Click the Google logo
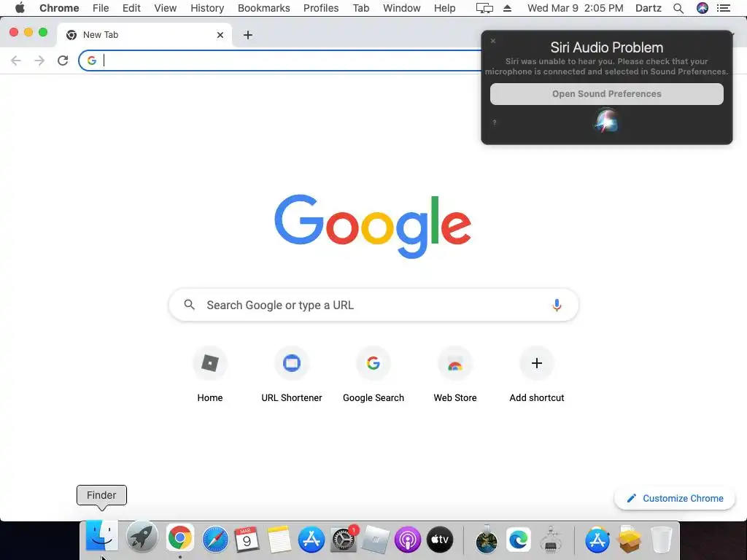Image resolution: width=747 pixels, height=560 pixels. 373,226
